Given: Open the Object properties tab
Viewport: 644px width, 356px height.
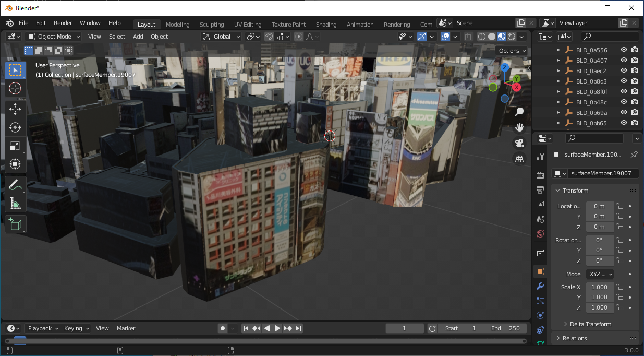Looking at the screenshot, I should point(540,271).
